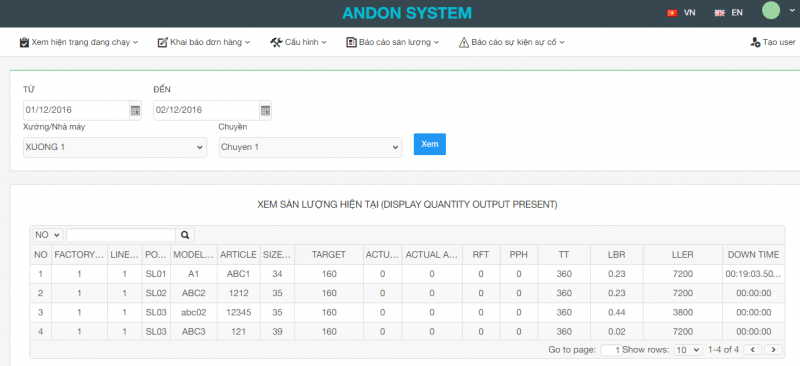Click the SL01 cell in row 1
800x366 pixels.
click(156, 274)
